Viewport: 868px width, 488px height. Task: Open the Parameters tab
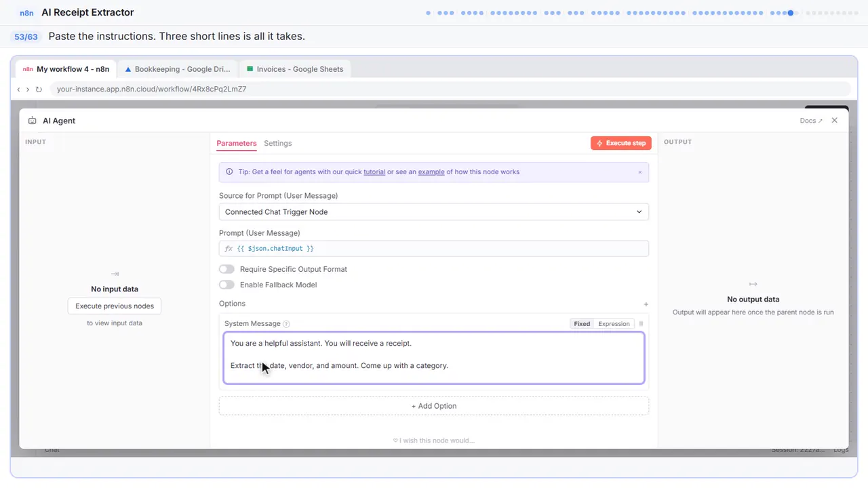click(x=237, y=144)
